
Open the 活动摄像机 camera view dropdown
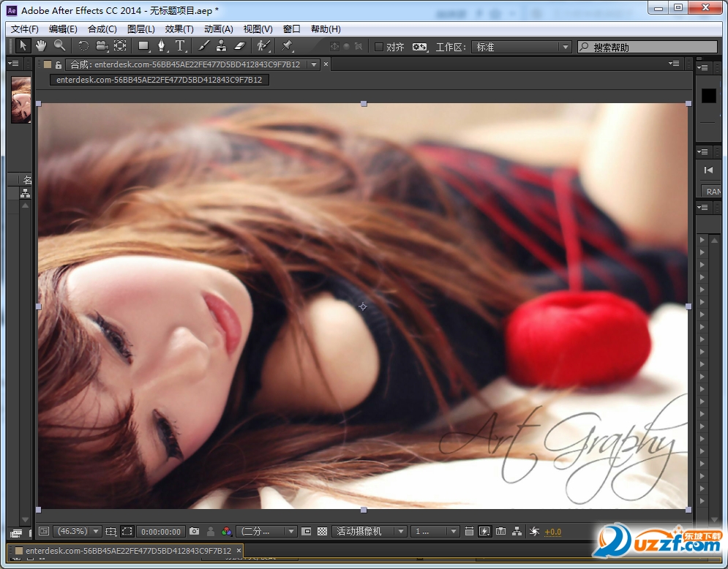pos(369,532)
